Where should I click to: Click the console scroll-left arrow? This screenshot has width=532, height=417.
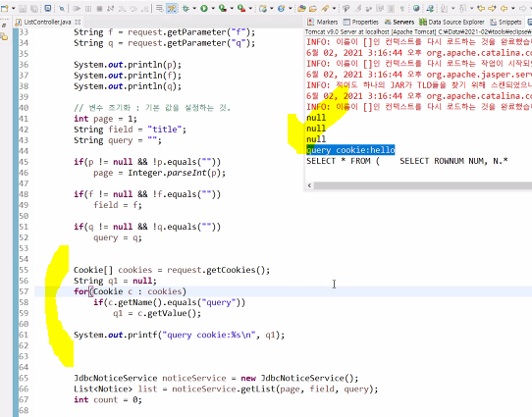click(309, 185)
